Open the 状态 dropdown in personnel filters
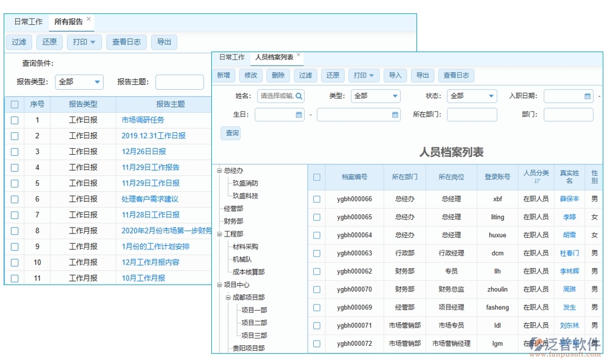 [x=470, y=96]
